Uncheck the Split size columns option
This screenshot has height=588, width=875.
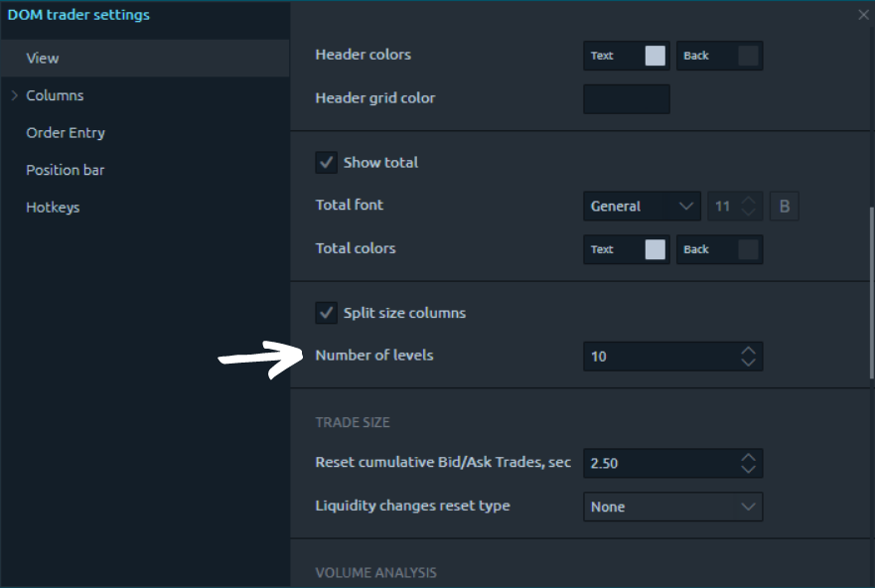pos(327,312)
